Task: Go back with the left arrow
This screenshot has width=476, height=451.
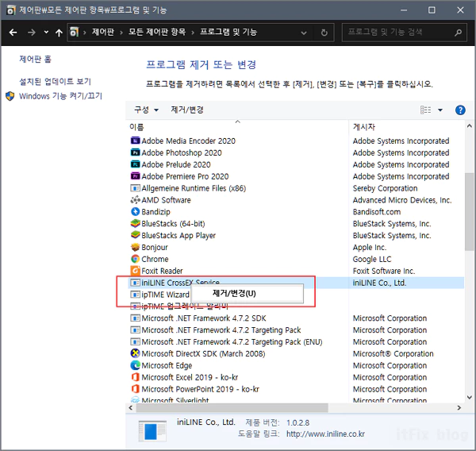Action: pyautogui.click(x=13, y=33)
